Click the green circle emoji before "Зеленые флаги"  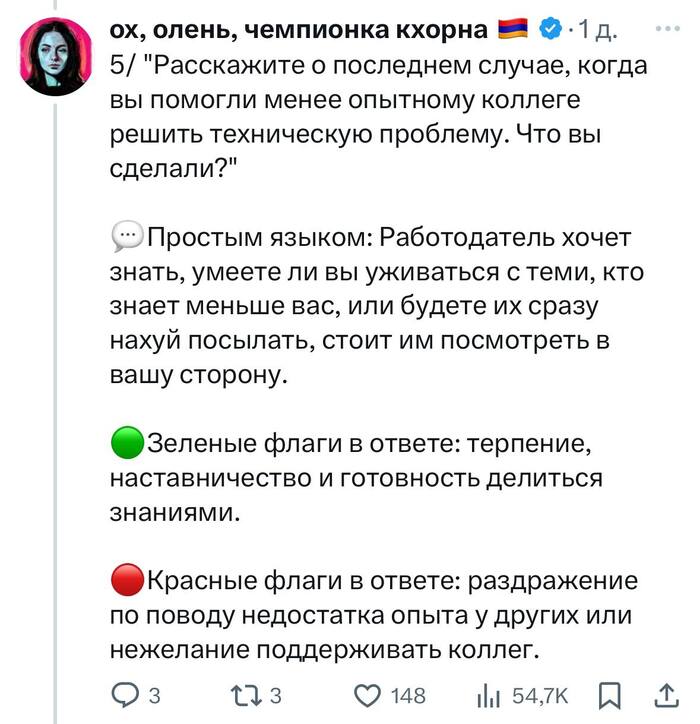[127, 443]
